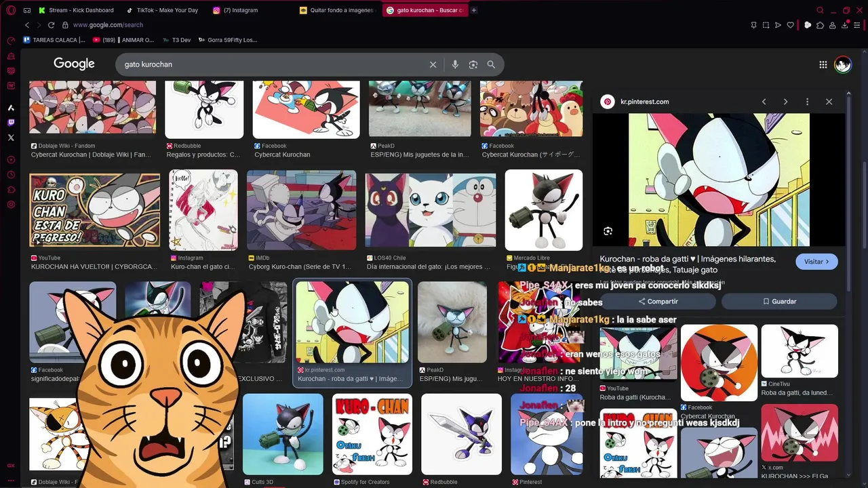Click the Opera toolbar snapshot icon
This screenshot has height=488, width=868.
(766, 25)
